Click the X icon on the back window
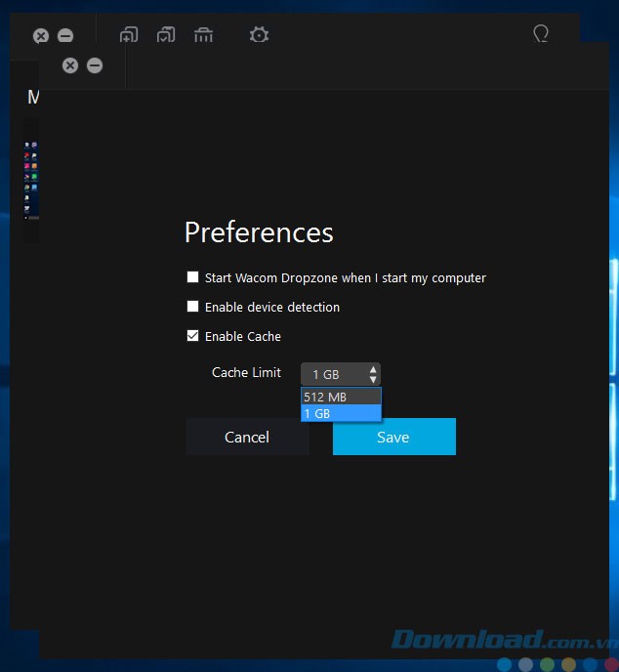 point(41,36)
